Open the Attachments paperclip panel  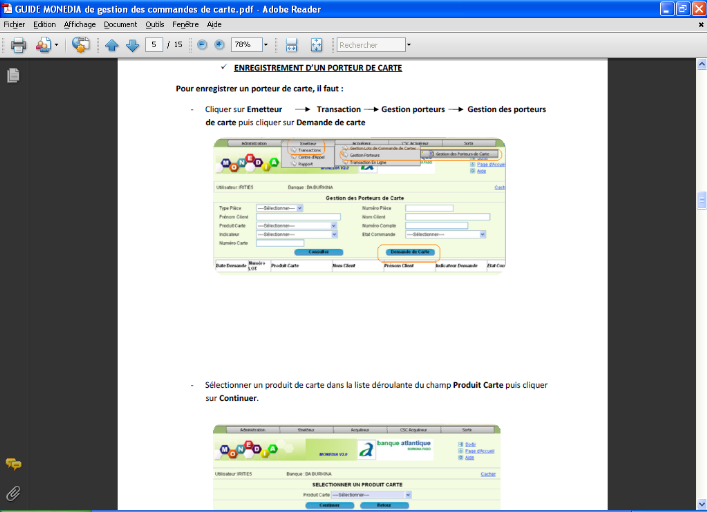(x=13, y=494)
